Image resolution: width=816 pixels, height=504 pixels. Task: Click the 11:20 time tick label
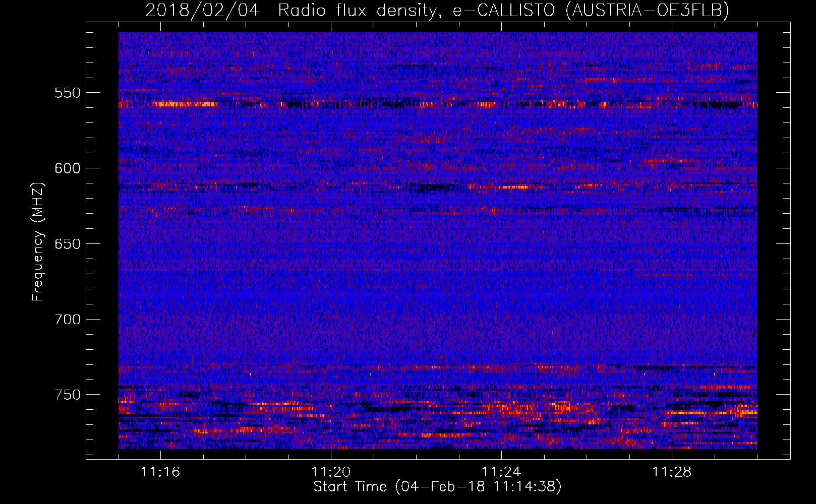tap(331, 472)
